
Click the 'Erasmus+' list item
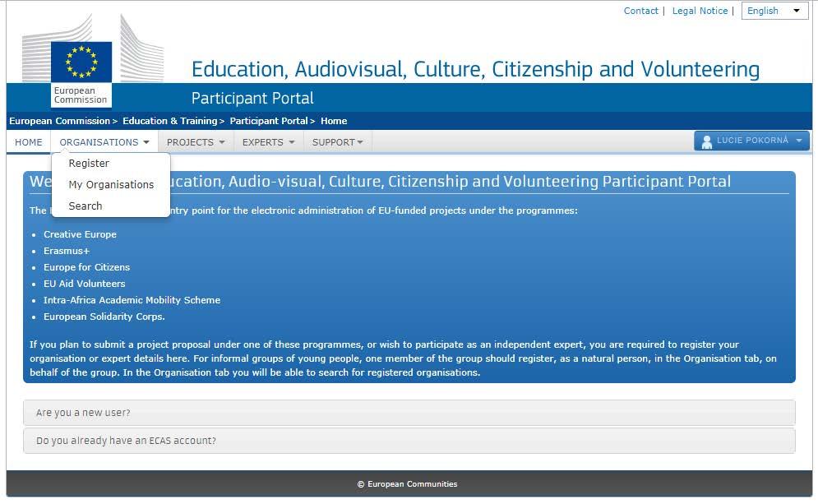pos(67,251)
